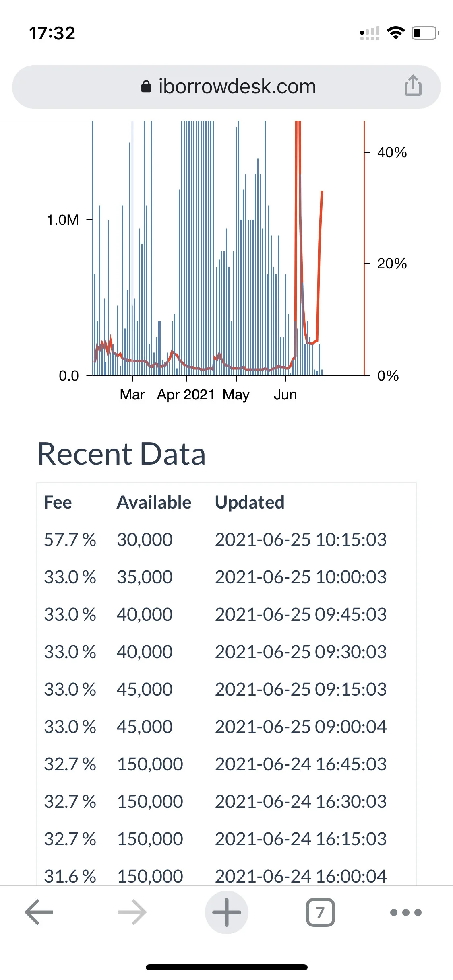The image size is (453, 980).
Task: Tap the Recent Data heading
Action: (x=121, y=454)
